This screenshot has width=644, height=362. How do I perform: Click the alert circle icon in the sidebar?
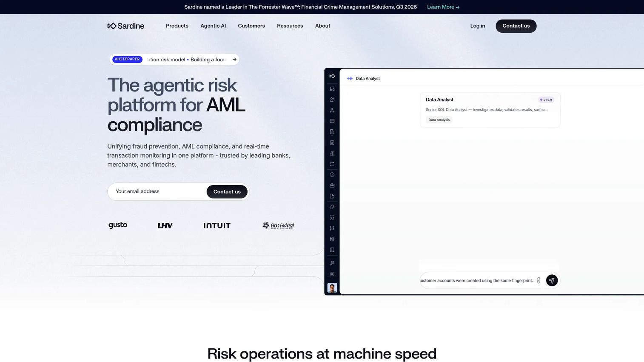tap(332, 175)
